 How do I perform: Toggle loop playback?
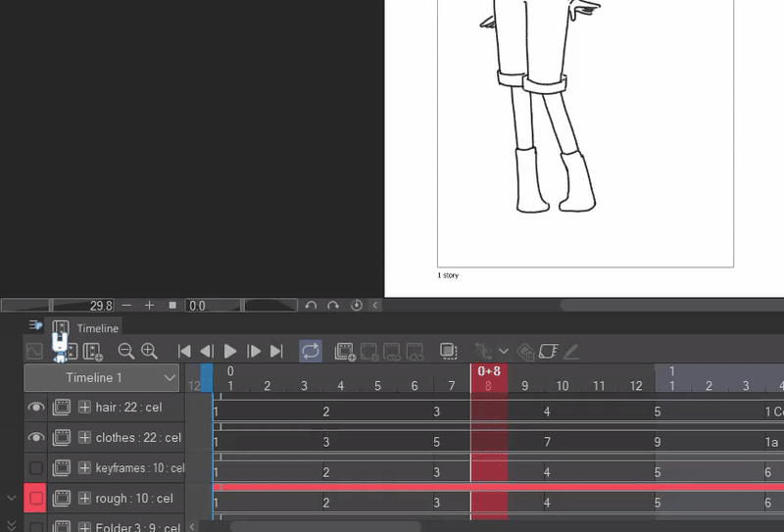click(310, 351)
